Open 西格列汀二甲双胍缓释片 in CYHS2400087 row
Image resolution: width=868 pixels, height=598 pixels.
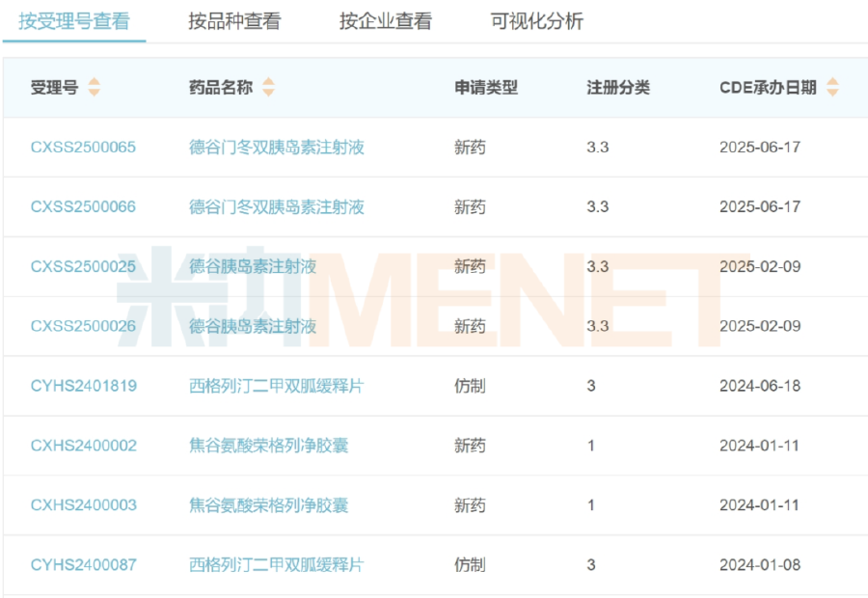pos(277,565)
